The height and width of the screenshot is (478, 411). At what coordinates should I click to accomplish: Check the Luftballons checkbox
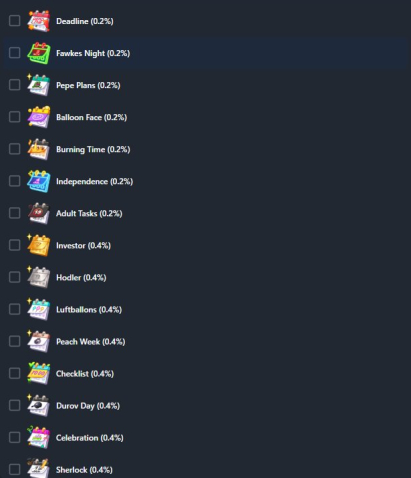click(x=14, y=309)
